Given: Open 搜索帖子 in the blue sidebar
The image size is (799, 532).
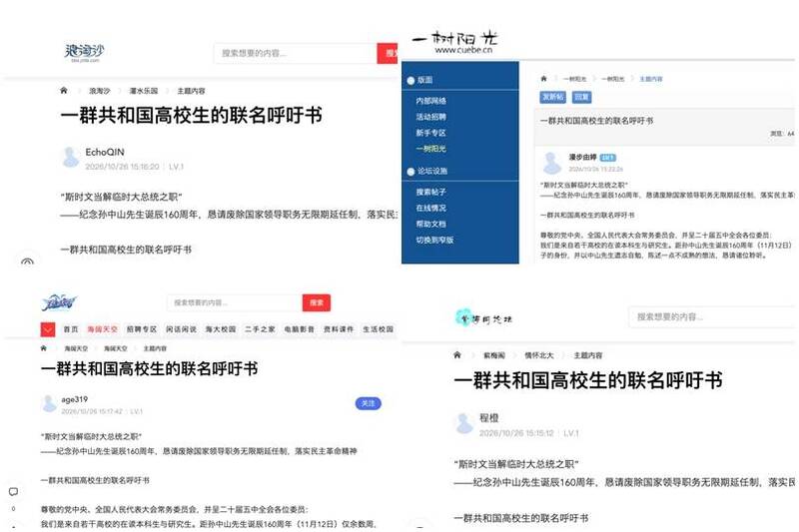Looking at the screenshot, I should coord(430,192).
